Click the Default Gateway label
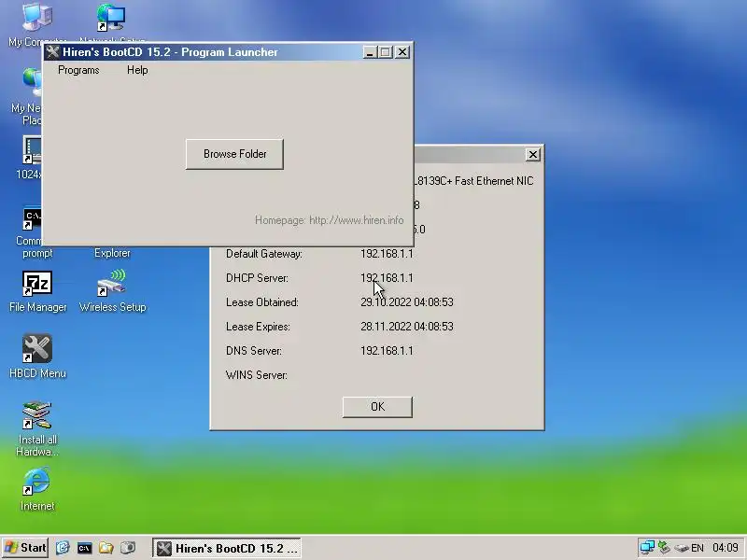Screen dimensions: 747x560 pyautogui.click(x=264, y=254)
